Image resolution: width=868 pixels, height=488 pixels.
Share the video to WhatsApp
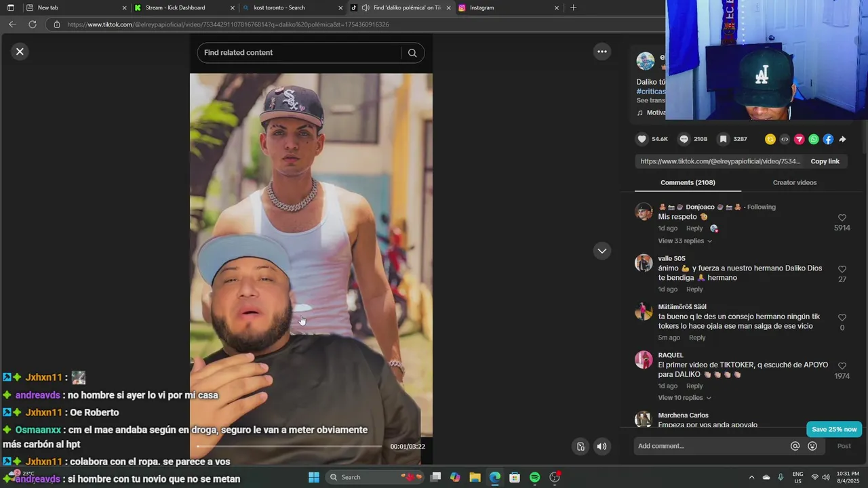coord(814,139)
